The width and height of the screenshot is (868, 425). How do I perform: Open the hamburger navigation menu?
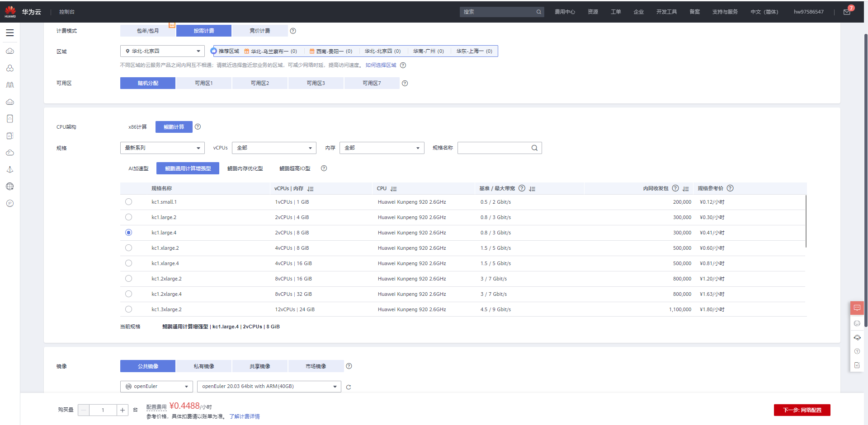10,33
